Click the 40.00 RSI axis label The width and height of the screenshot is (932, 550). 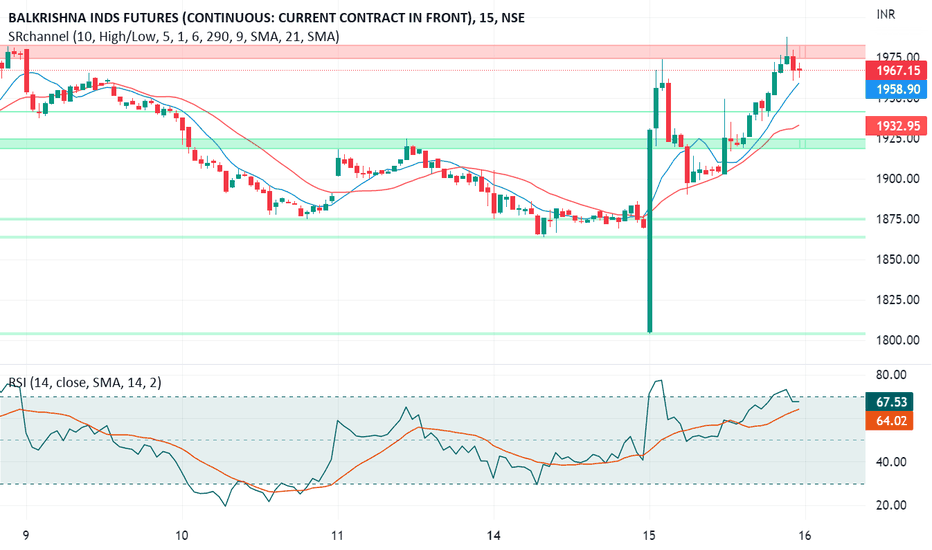point(892,462)
